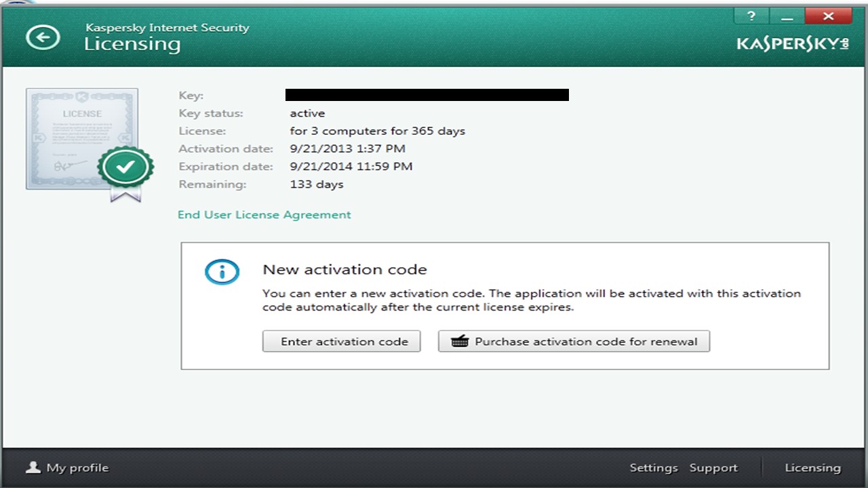Open help with the question mark button

coord(751,16)
